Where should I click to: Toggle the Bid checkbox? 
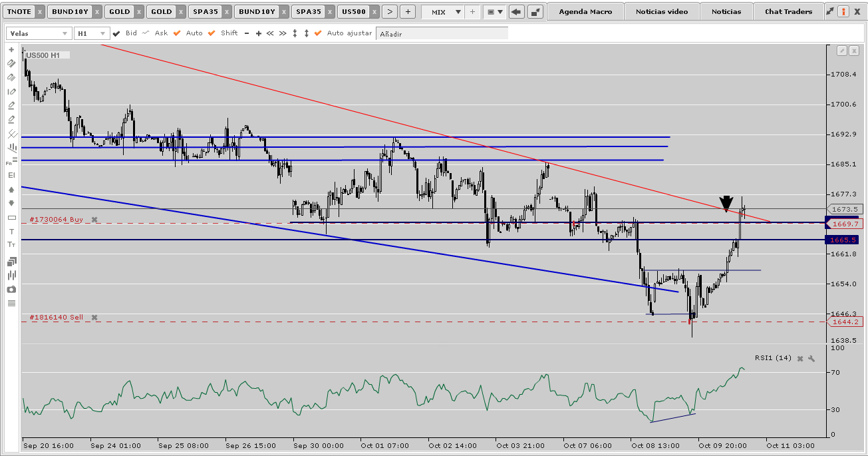(x=117, y=33)
